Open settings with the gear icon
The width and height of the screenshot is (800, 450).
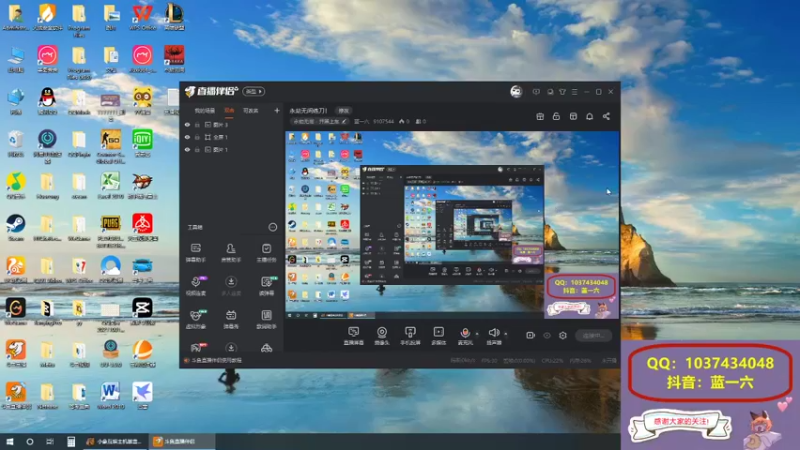pos(563,335)
